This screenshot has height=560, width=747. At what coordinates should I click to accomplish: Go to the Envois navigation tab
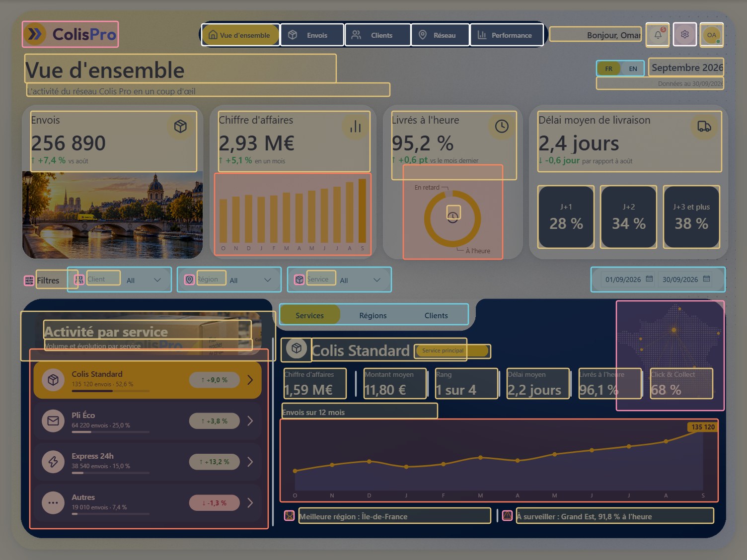click(312, 35)
